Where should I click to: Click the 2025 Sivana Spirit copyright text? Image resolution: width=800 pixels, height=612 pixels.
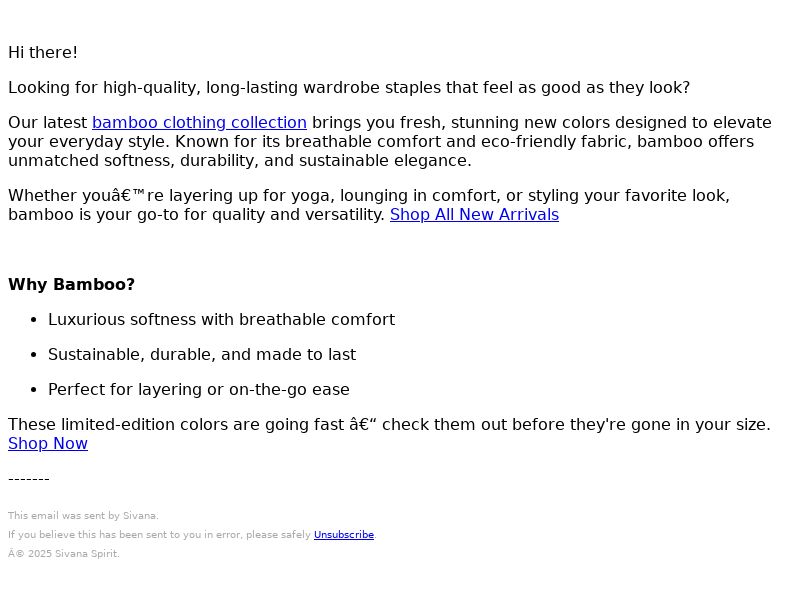64,554
